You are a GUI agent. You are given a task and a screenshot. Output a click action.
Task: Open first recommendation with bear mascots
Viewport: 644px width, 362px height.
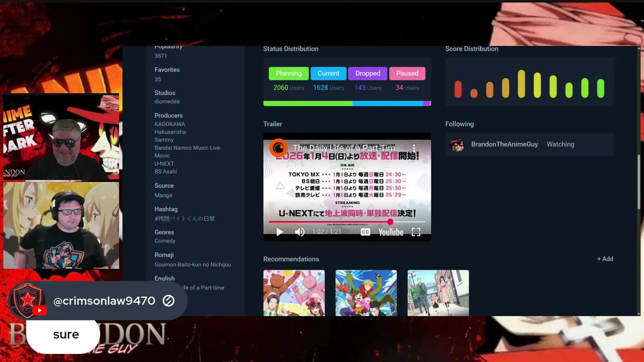(x=294, y=293)
